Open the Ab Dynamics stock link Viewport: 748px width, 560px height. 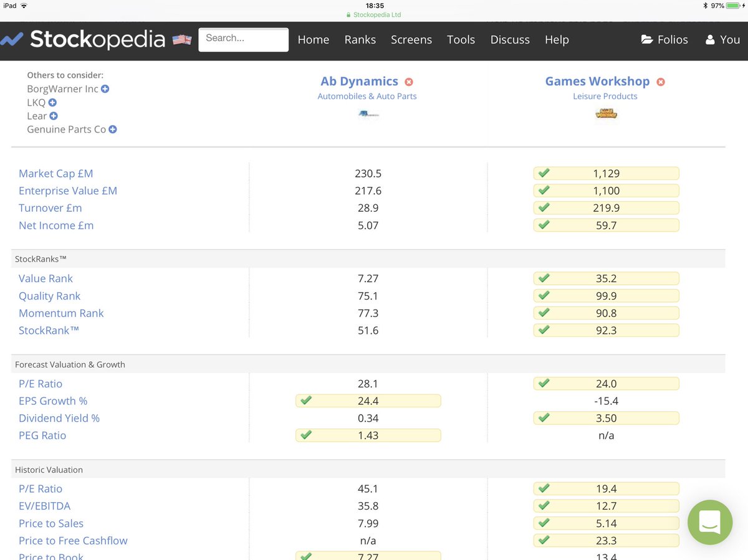[x=359, y=81]
